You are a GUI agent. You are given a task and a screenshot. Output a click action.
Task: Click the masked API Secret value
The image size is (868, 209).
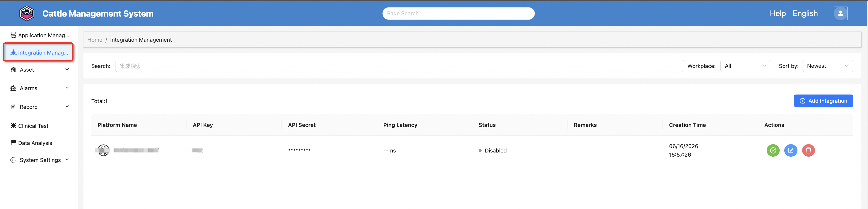[299, 150]
